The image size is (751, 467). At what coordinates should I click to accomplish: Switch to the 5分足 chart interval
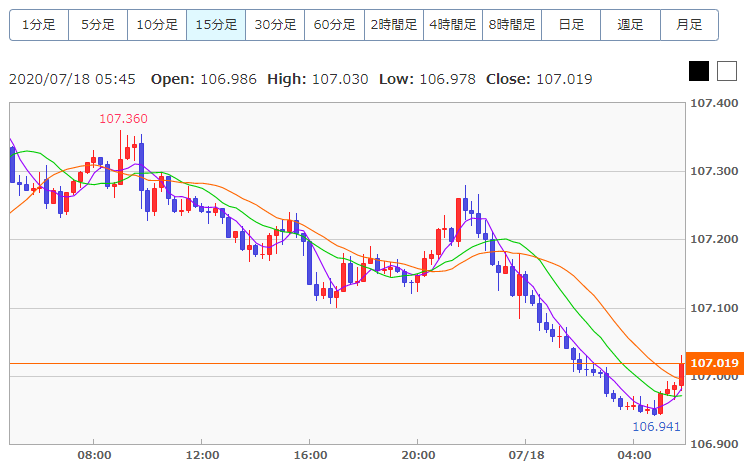pos(98,25)
